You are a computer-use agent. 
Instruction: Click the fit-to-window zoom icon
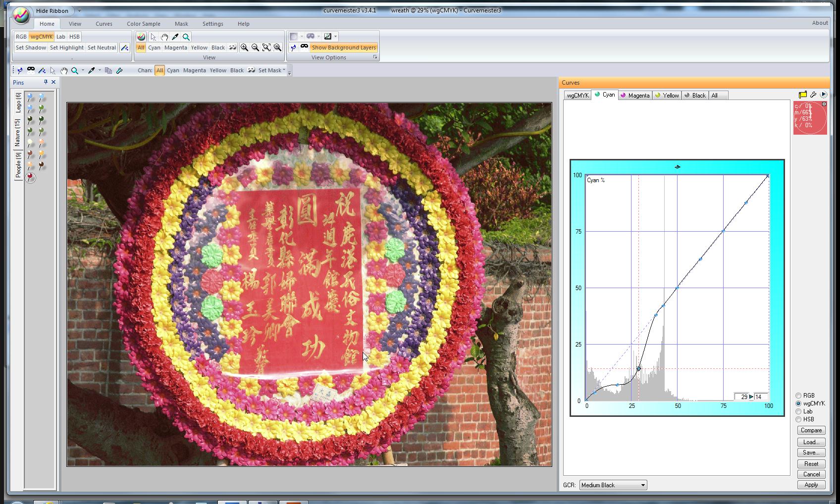click(x=266, y=48)
